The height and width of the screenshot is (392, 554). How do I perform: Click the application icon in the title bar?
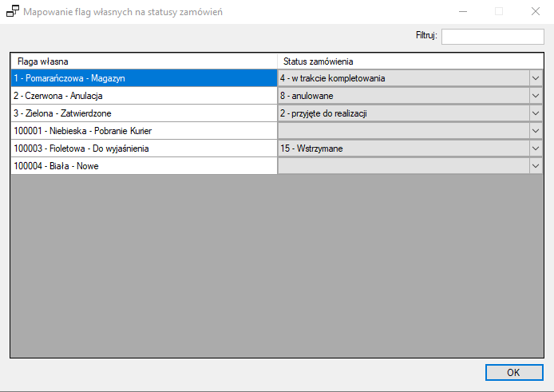[12, 12]
